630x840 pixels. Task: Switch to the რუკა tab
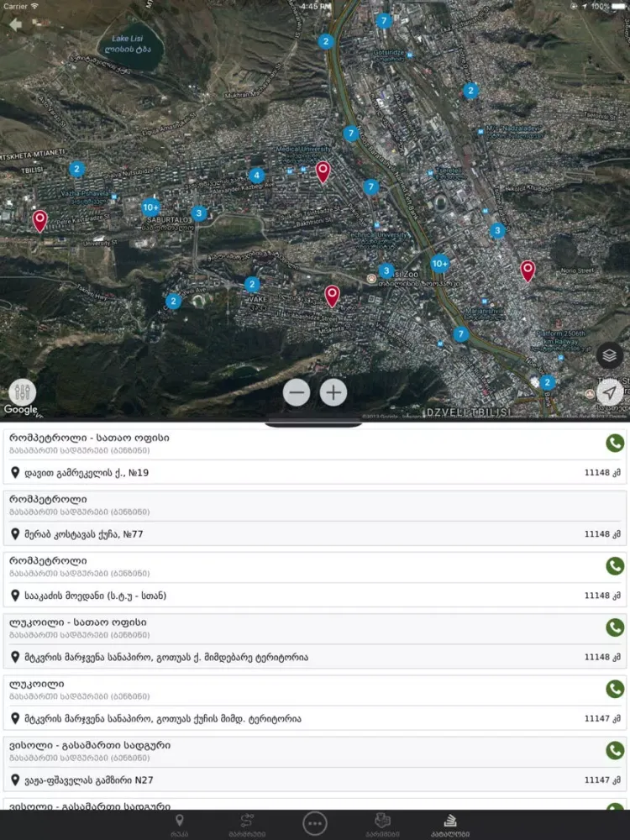[x=180, y=825]
